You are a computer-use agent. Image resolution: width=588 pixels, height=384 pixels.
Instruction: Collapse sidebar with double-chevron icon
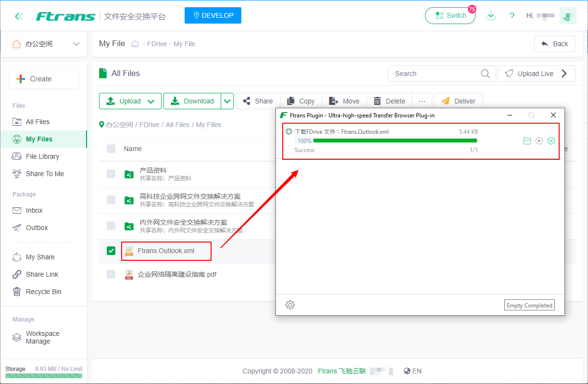pos(19,16)
